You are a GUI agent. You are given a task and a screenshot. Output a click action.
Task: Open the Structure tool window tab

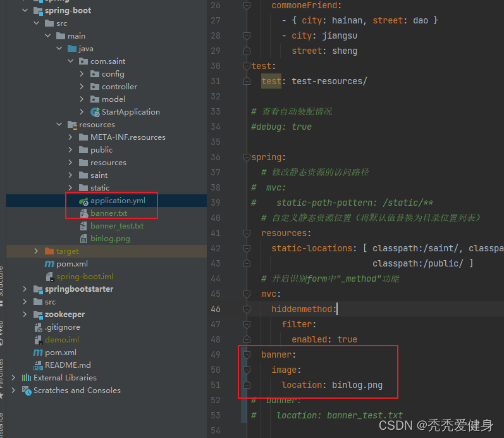tap(3, 282)
